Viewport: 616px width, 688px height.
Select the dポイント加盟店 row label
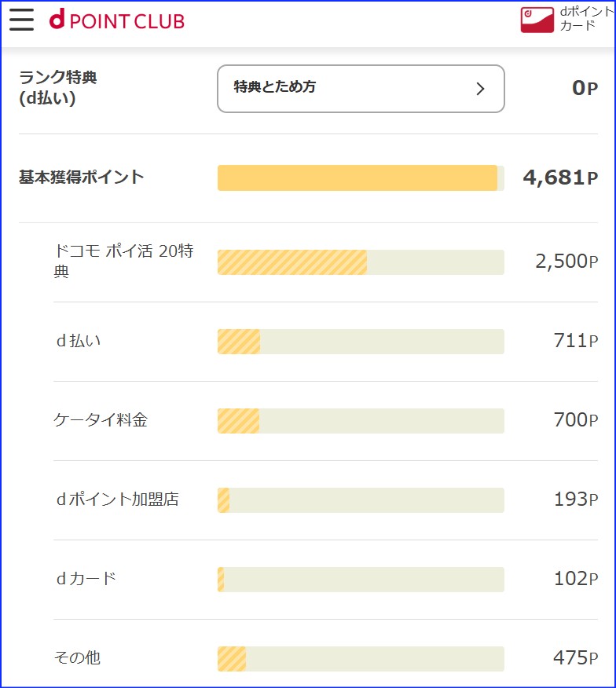pyautogui.click(x=117, y=500)
